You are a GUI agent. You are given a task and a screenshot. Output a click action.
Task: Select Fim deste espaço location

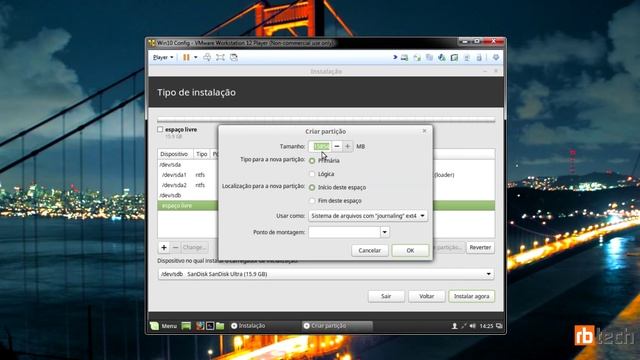point(312,201)
